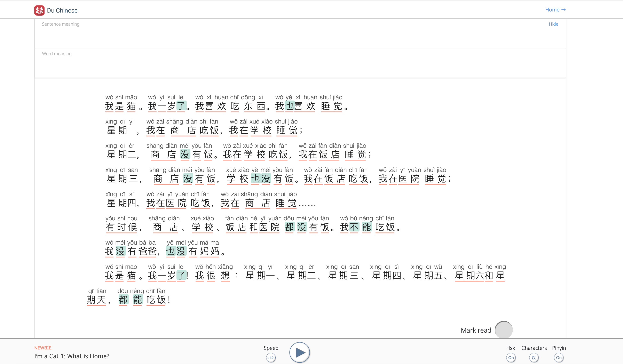
Task: Select the highlighted 能 in the last line
Action: [138, 300]
